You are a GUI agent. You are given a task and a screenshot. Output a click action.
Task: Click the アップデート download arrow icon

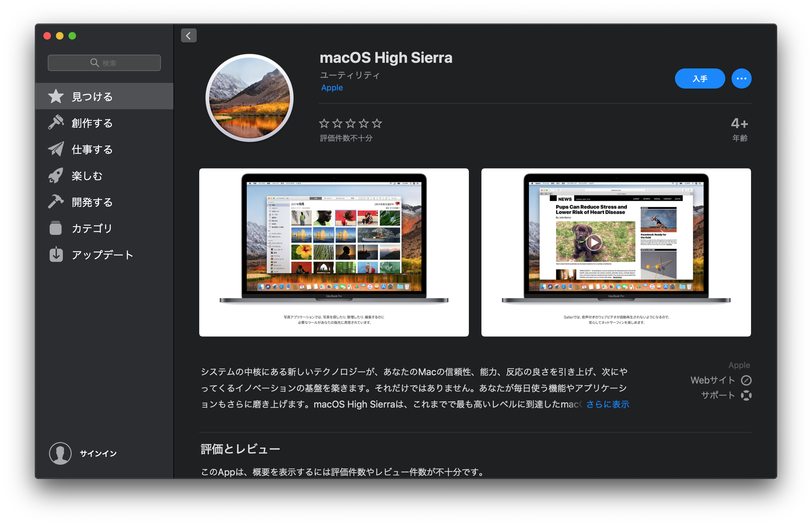(x=56, y=254)
